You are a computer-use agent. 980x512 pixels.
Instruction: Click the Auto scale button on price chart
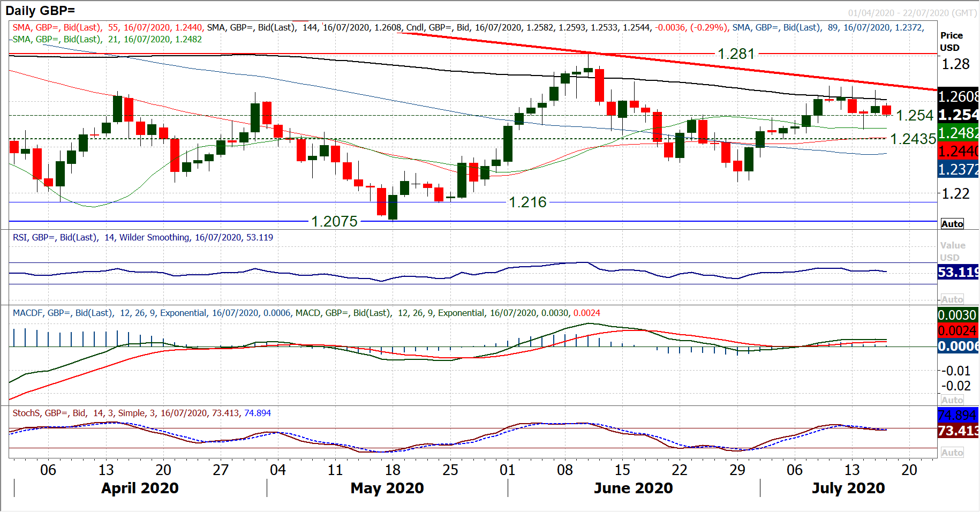[x=952, y=224]
